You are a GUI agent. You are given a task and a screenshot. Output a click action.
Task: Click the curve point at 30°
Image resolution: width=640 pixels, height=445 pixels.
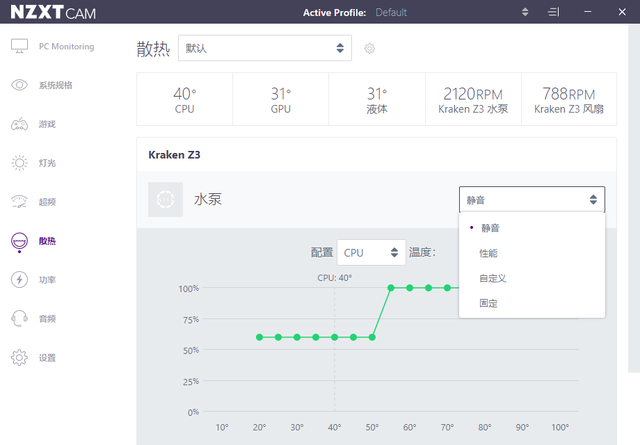[297, 337]
